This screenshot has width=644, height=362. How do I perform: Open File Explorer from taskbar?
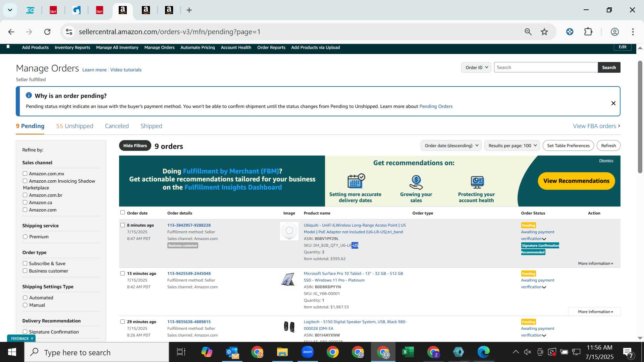[x=282, y=352]
